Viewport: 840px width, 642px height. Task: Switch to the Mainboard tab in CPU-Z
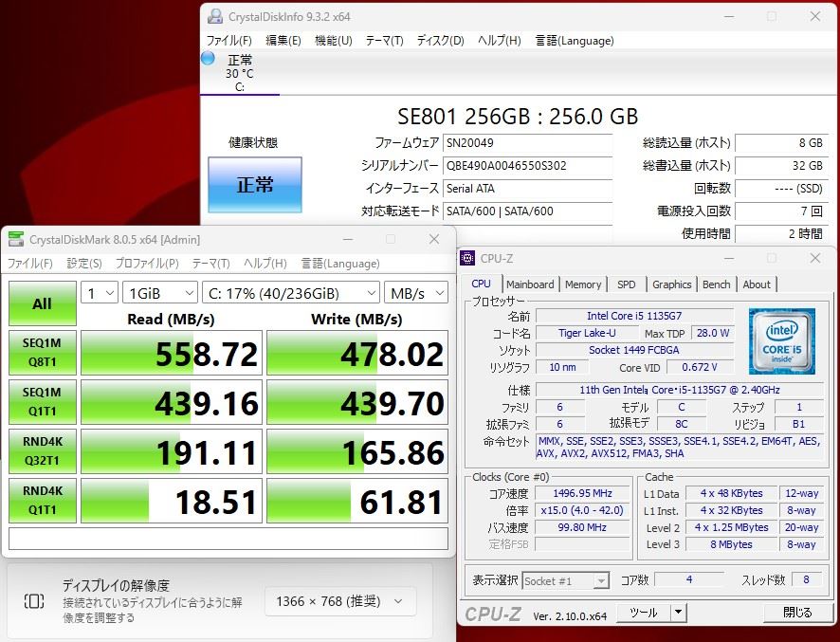[530, 284]
